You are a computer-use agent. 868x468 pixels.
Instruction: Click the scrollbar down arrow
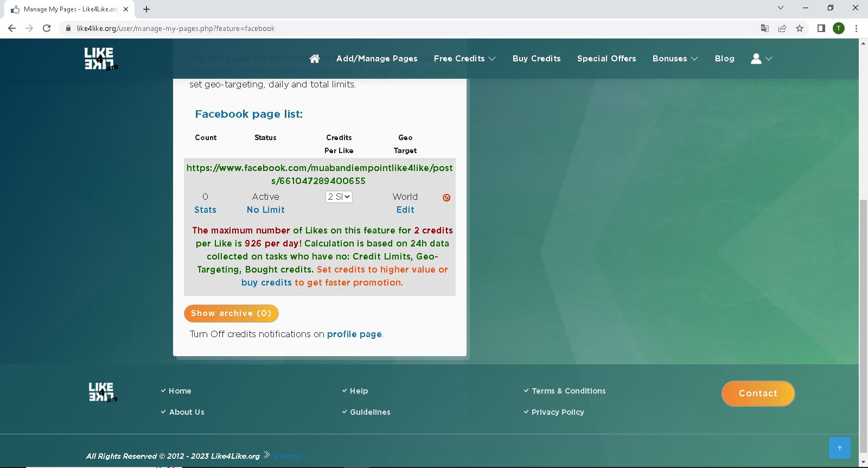[863, 463]
